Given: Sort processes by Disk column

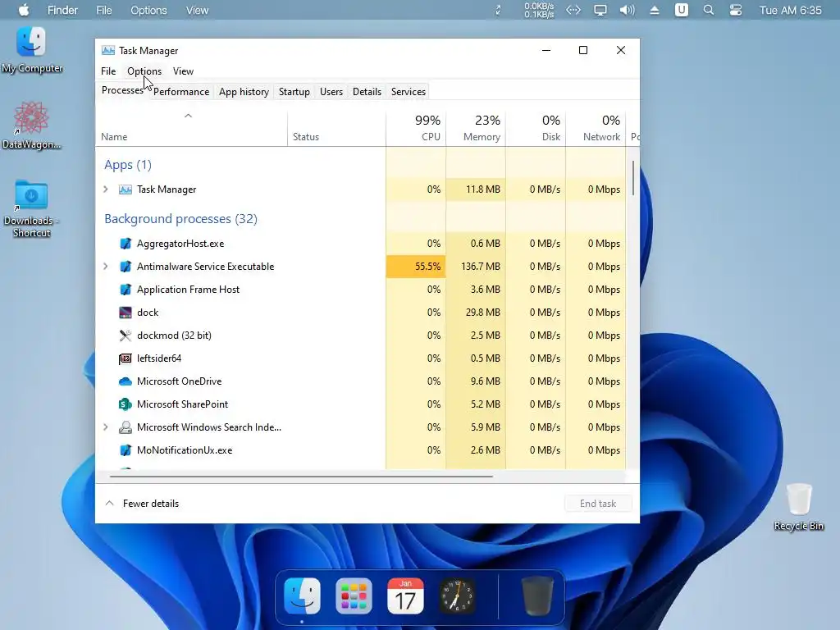Looking at the screenshot, I should tap(536, 128).
